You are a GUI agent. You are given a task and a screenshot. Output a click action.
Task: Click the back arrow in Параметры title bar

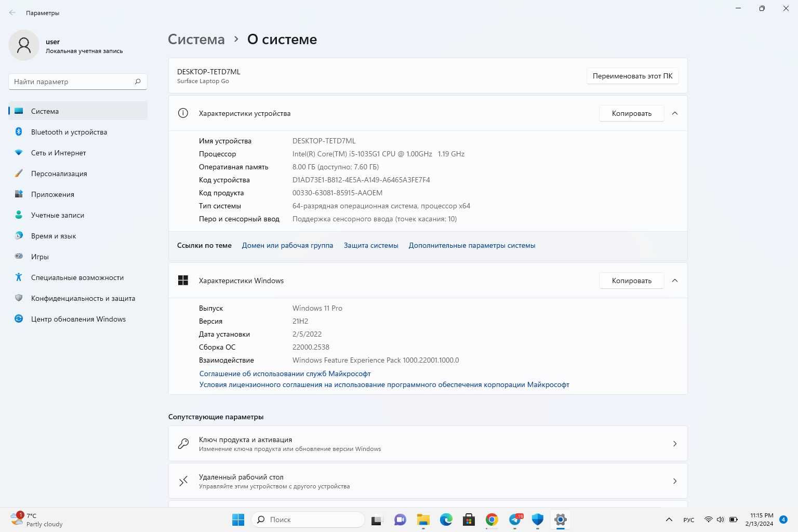point(12,12)
